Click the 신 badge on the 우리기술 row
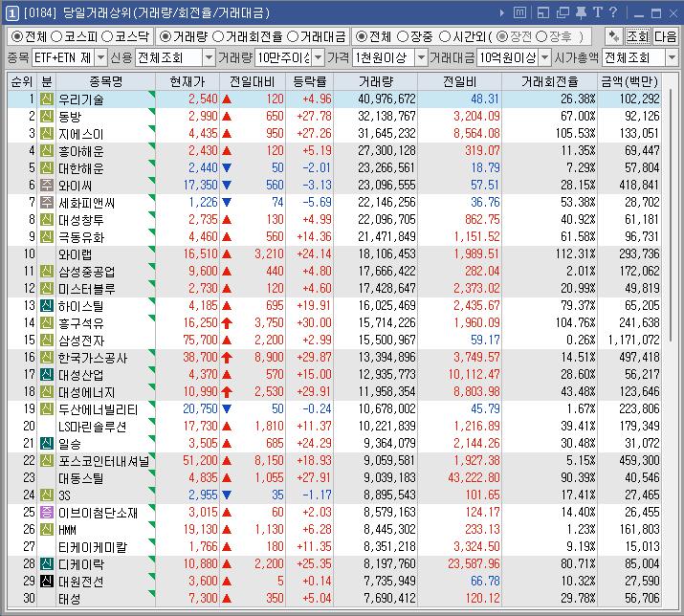The image size is (684, 616). (47, 99)
